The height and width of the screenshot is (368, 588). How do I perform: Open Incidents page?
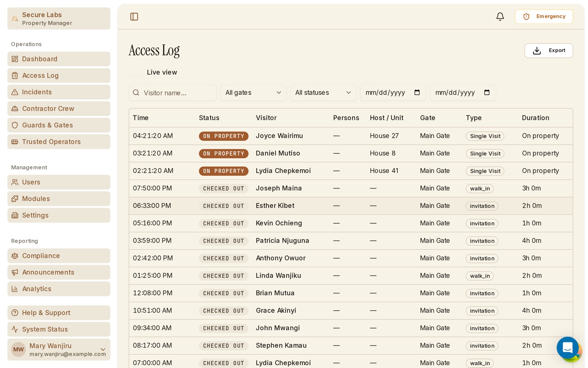(x=59, y=92)
